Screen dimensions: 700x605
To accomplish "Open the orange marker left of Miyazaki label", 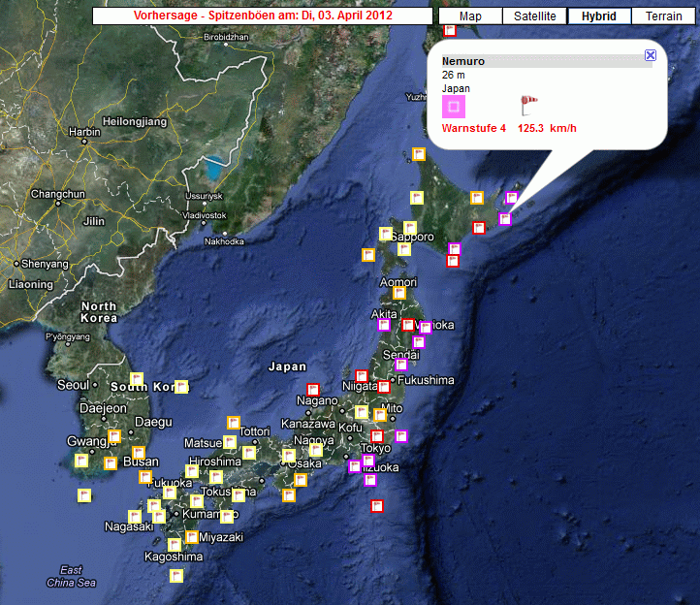I will (192, 537).
